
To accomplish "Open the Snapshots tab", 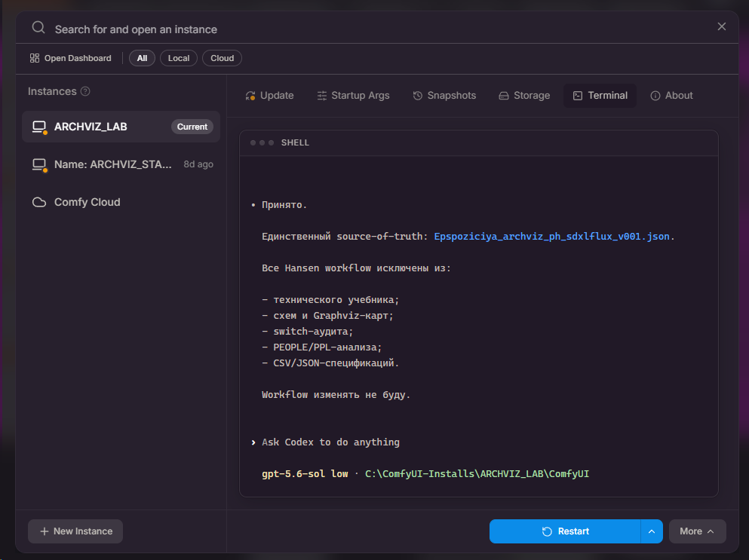I will pos(444,96).
